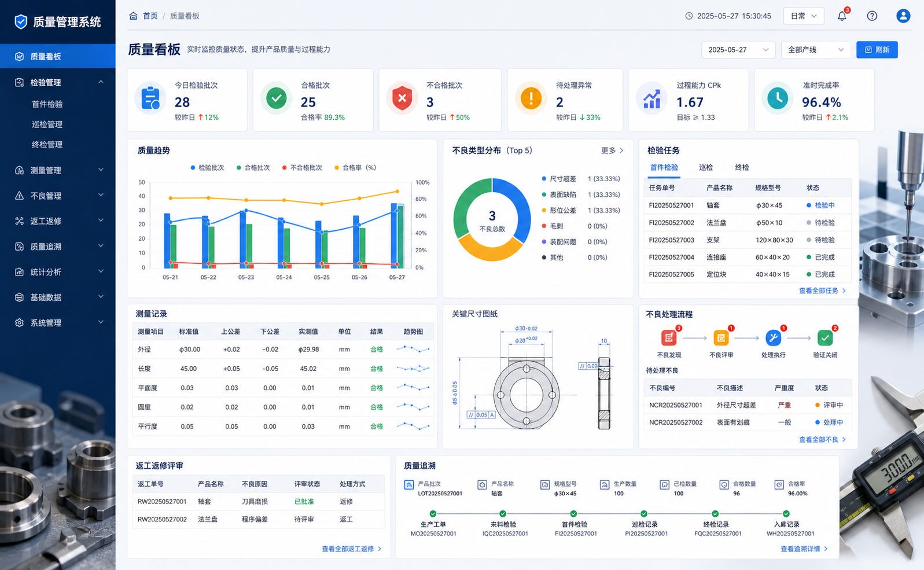This screenshot has height=570, width=924.
Task: Expand the 基础数据 chevron
Action: pyautogui.click(x=101, y=297)
